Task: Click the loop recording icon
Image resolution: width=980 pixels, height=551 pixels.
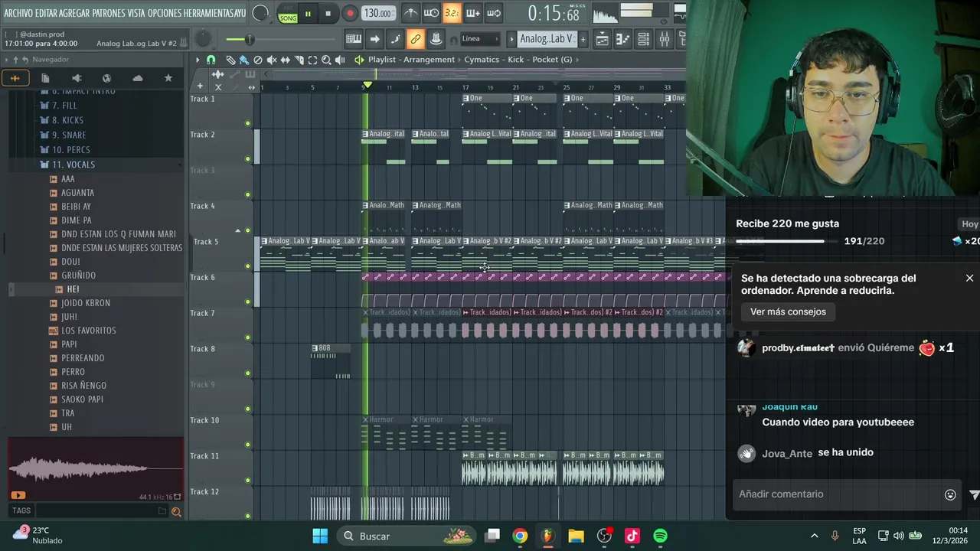Action: tap(494, 13)
